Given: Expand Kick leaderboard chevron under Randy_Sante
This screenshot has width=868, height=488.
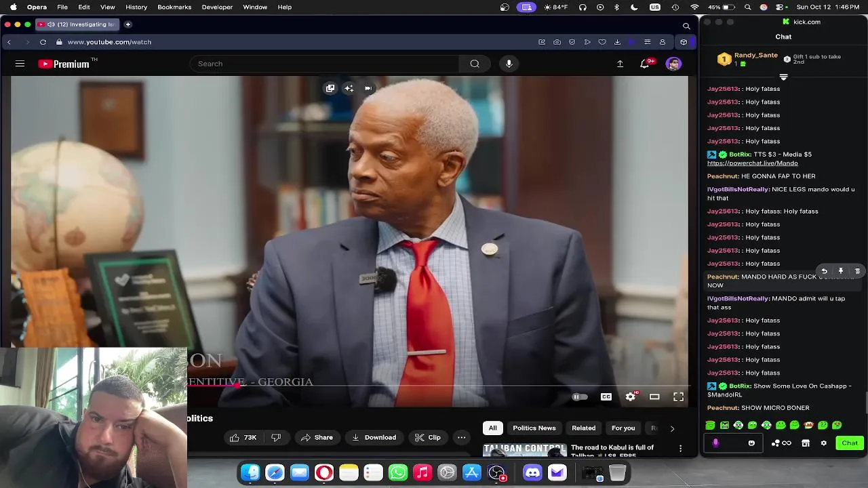Looking at the screenshot, I should point(784,77).
